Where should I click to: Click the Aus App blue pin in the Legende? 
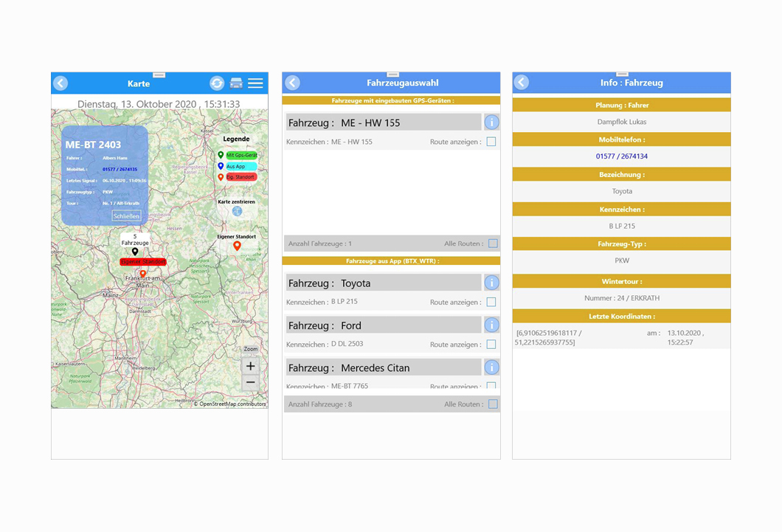point(221,167)
